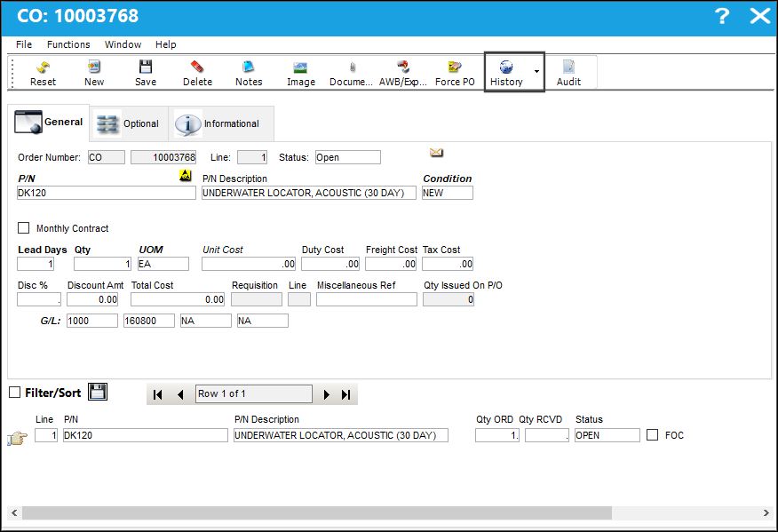Screen dimensions: 778x532
Task: Open Notes from the toolbar
Action: point(249,73)
